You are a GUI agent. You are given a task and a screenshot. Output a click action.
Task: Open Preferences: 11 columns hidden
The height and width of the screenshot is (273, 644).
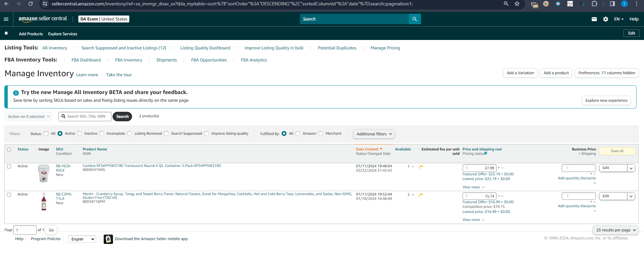click(607, 73)
